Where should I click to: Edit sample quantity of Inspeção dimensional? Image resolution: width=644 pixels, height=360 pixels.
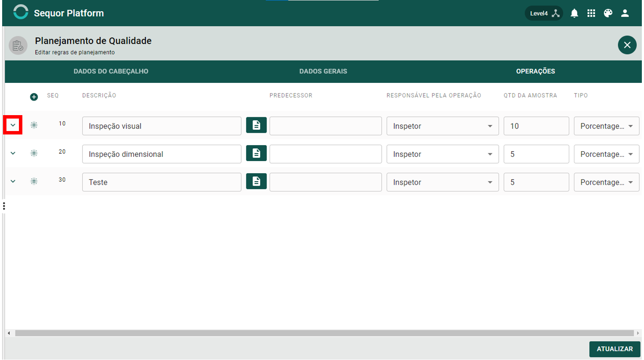pos(536,154)
